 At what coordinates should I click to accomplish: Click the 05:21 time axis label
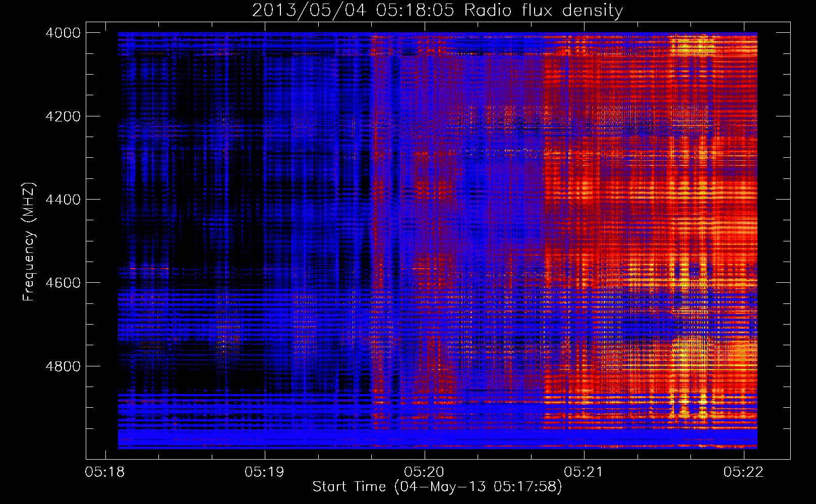[x=584, y=472]
